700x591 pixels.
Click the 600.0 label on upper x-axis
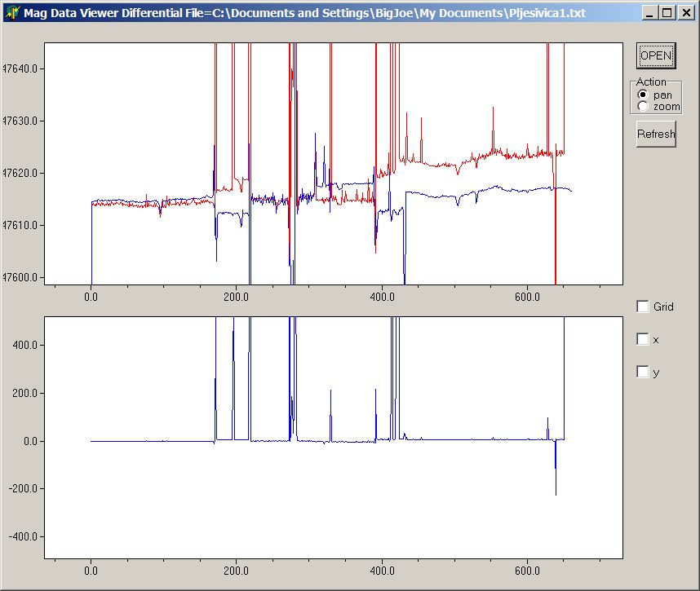coord(528,298)
